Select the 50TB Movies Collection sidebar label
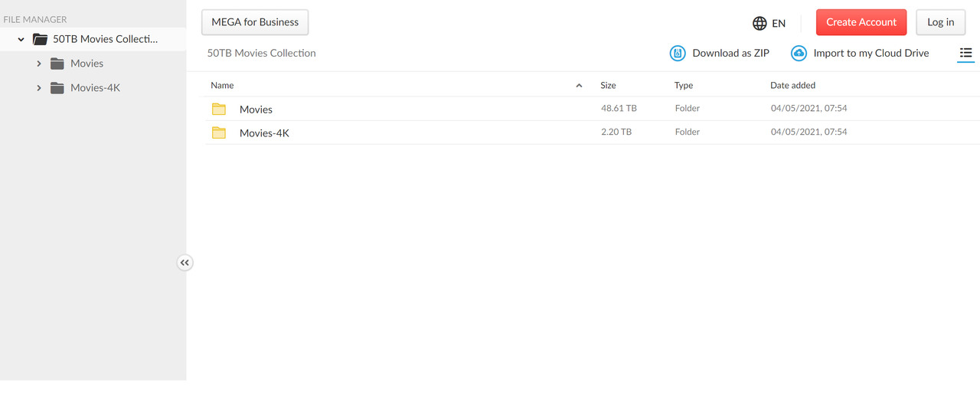 [106, 39]
